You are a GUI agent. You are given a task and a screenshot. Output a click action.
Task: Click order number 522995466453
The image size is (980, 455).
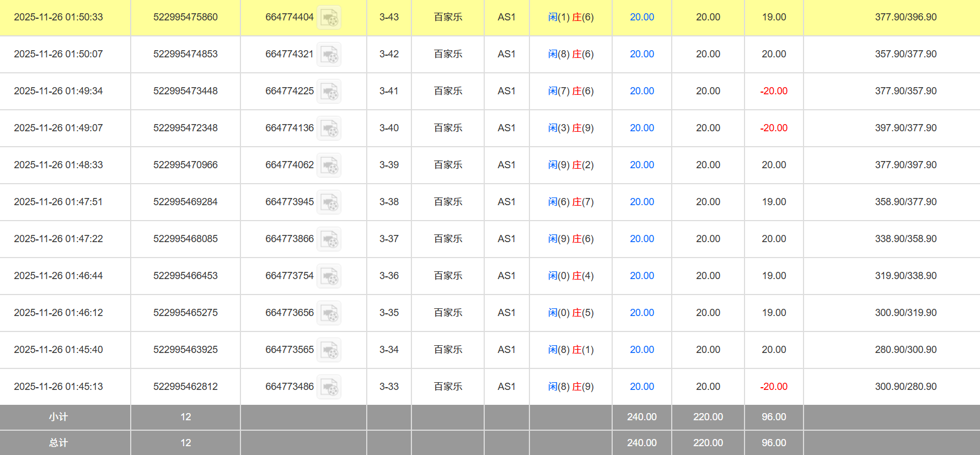click(185, 276)
